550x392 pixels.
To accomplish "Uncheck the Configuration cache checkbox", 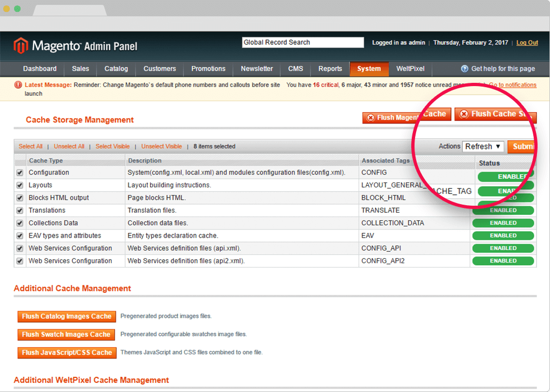I will (20, 172).
